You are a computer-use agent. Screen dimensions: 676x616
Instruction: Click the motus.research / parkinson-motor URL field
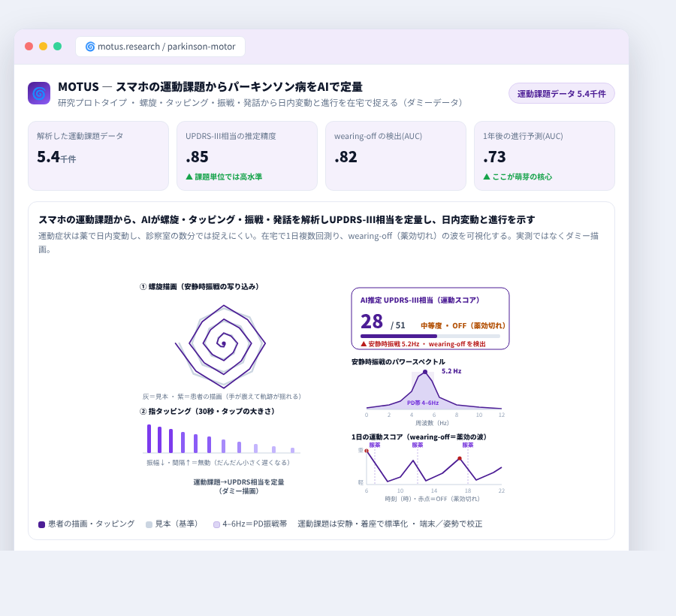pyautogui.click(x=161, y=47)
